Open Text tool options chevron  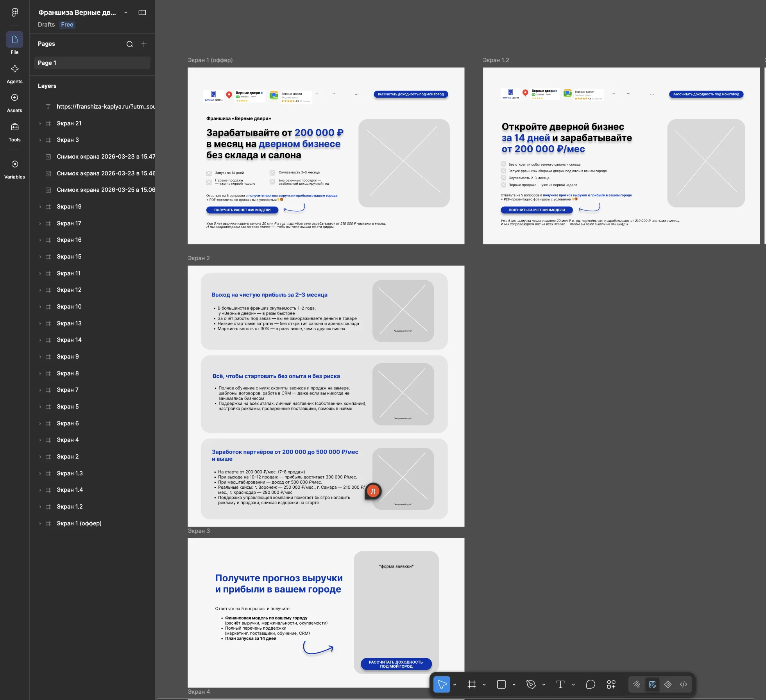point(573,684)
